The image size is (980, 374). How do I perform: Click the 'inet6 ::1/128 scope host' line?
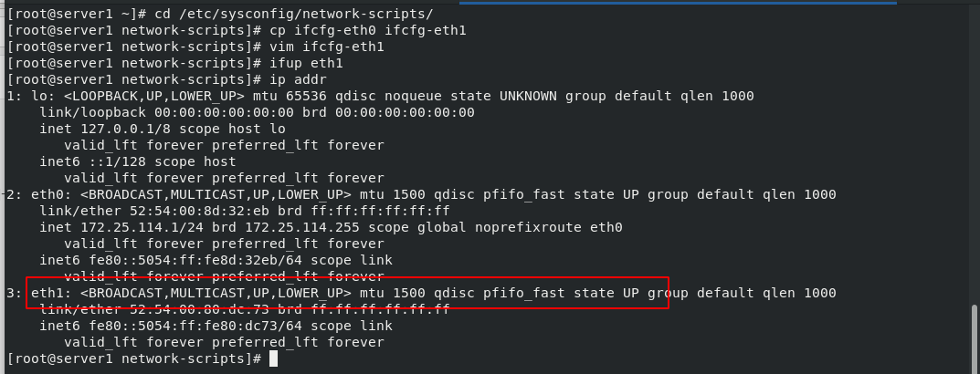coord(138,161)
